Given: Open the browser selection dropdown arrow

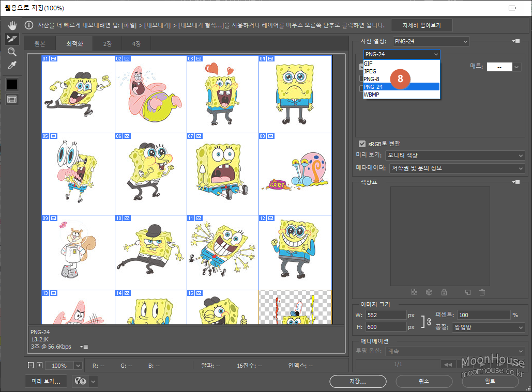Looking at the screenshot, I should click(x=93, y=381).
